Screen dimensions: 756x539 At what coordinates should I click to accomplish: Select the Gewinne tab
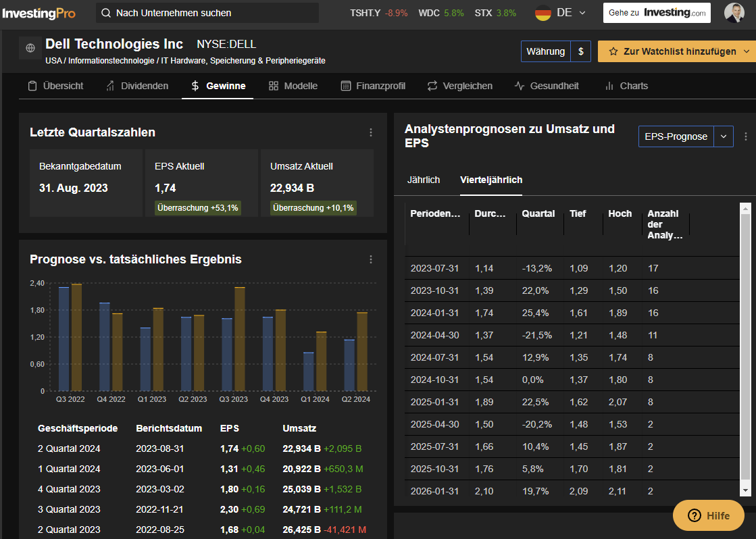[x=218, y=86]
